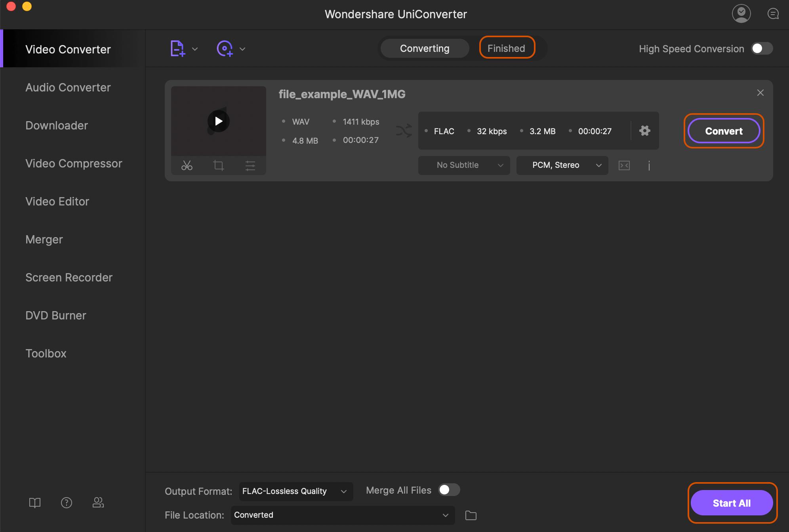Click the info icon next to PCM Stereo
789x532 pixels.
coord(650,165)
